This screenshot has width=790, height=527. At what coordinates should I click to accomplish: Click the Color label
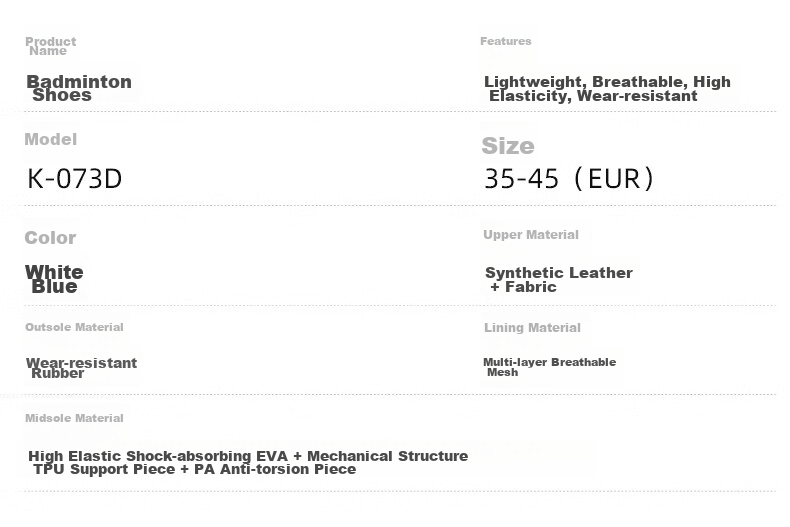tap(50, 237)
